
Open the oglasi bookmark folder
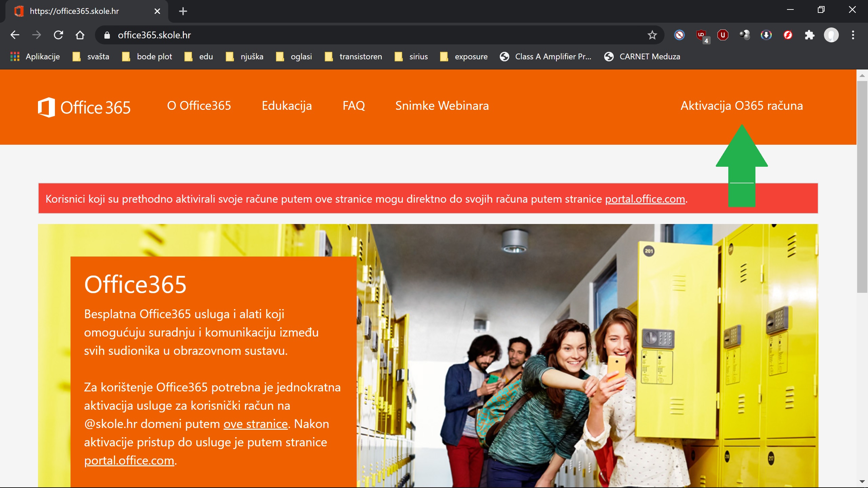[x=294, y=57]
